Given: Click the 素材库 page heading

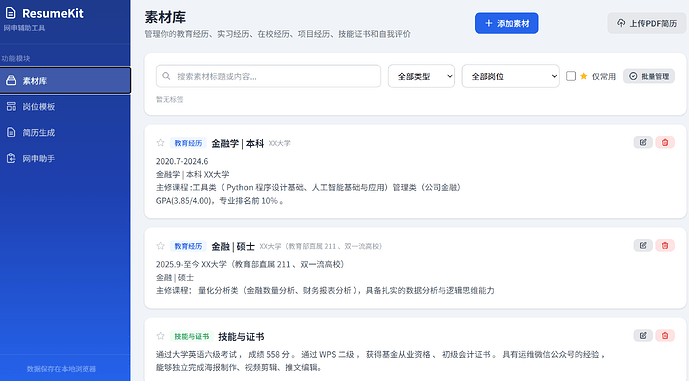Looking at the screenshot, I should 165,17.
